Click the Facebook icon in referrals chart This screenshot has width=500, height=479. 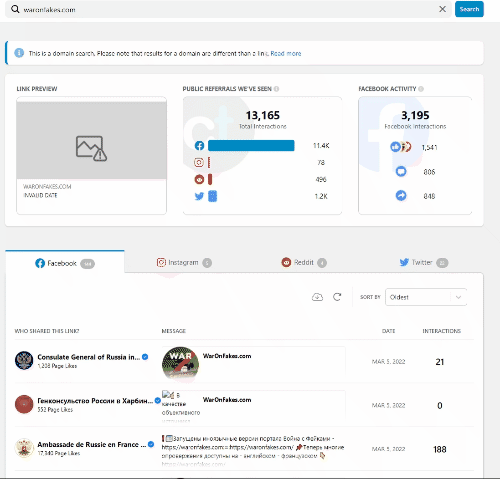(x=199, y=146)
